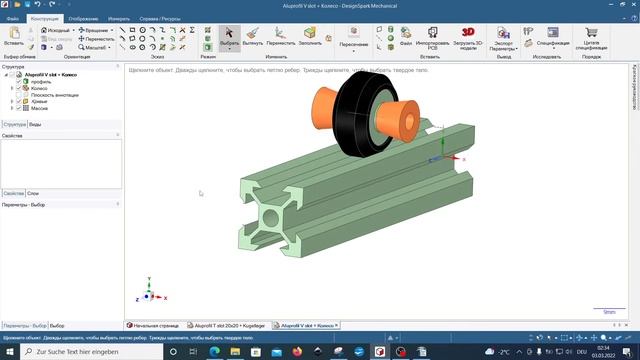Screen dimensions: 640x360
Task: Toggle checkbox for Плоскость аннотации
Action: (18, 95)
